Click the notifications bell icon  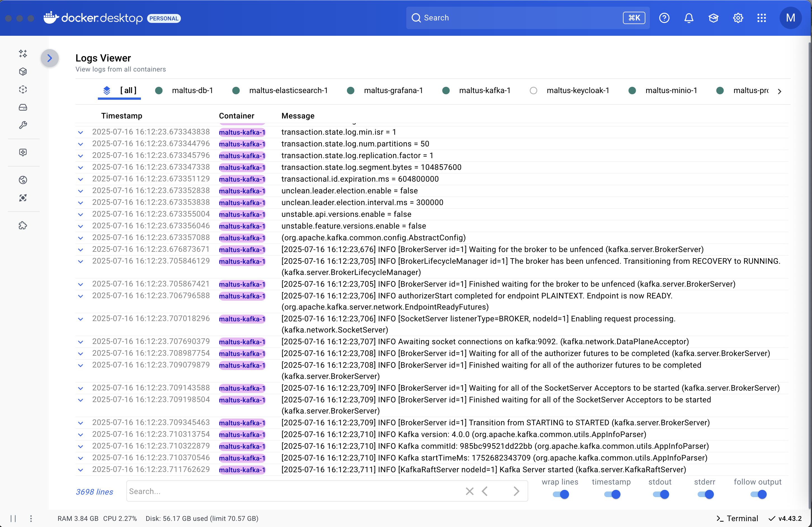pos(688,18)
